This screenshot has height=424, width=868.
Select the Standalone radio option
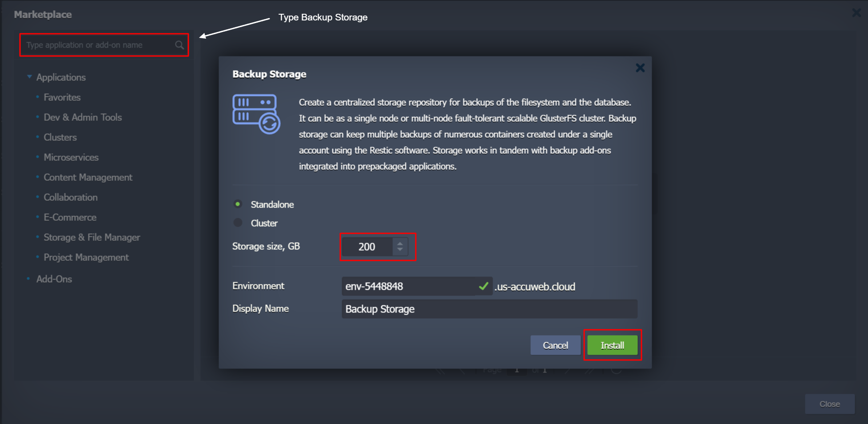(238, 204)
